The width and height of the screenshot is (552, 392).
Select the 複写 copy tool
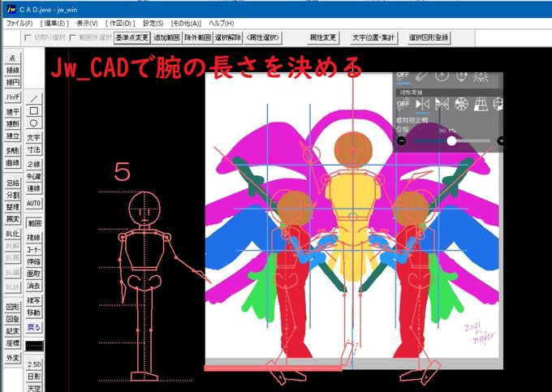(x=34, y=300)
